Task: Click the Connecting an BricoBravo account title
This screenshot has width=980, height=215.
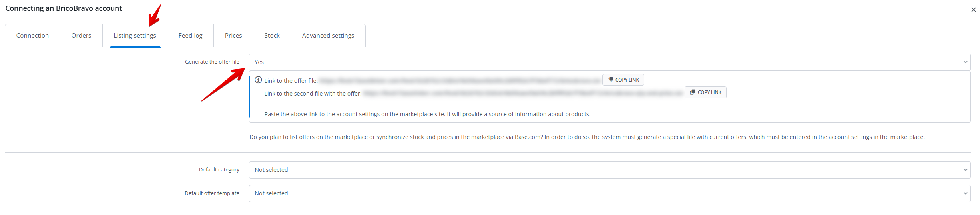Action: coord(64,8)
